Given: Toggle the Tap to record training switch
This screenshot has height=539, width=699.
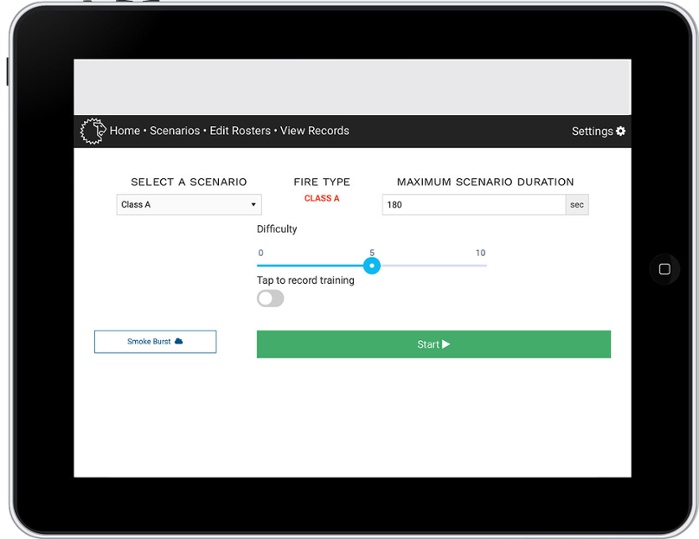Looking at the screenshot, I should point(270,298).
